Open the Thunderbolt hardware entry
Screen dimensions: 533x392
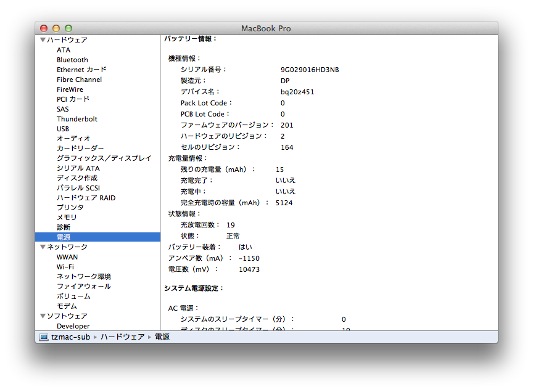pyautogui.click(x=77, y=119)
